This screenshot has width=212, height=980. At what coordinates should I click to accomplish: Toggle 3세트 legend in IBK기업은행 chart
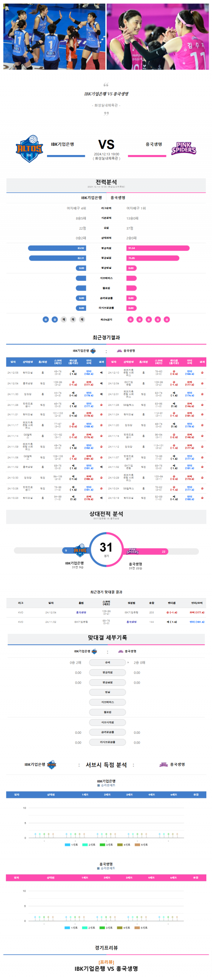(106, 845)
